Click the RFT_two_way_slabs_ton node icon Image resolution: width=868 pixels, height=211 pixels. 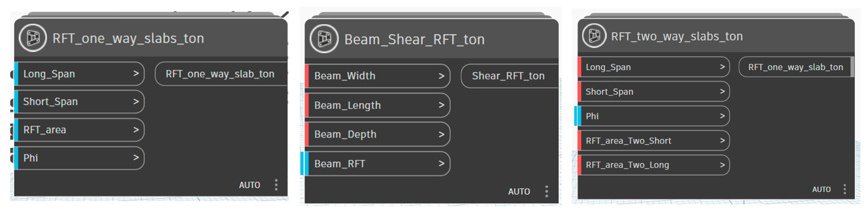(594, 36)
